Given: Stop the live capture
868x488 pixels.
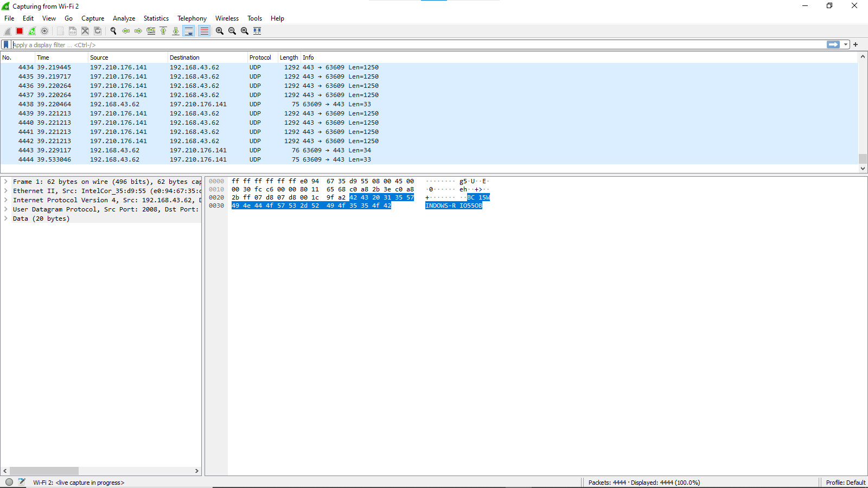Looking at the screenshot, I should [x=19, y=31].
